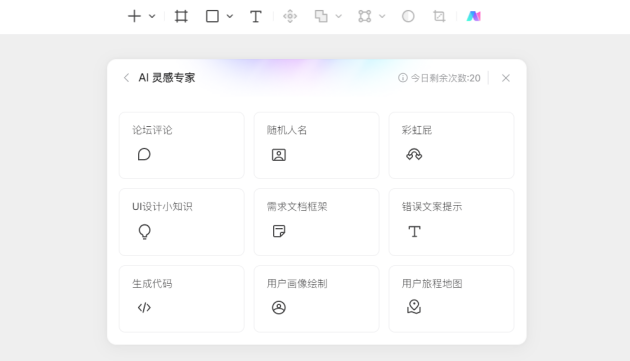Go back from AI 灵感专家 panel
The image size is (630, 361).
[x=126, y=78]
